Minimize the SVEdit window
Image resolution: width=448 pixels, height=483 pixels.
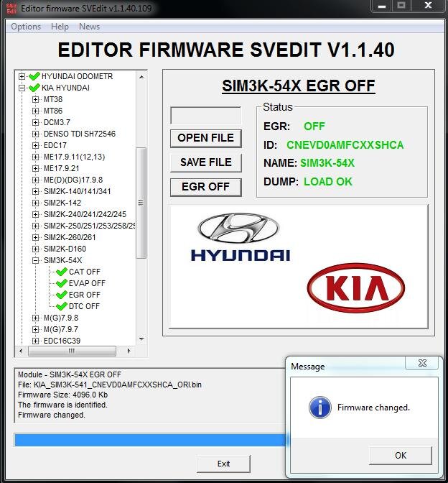[382, 6]
